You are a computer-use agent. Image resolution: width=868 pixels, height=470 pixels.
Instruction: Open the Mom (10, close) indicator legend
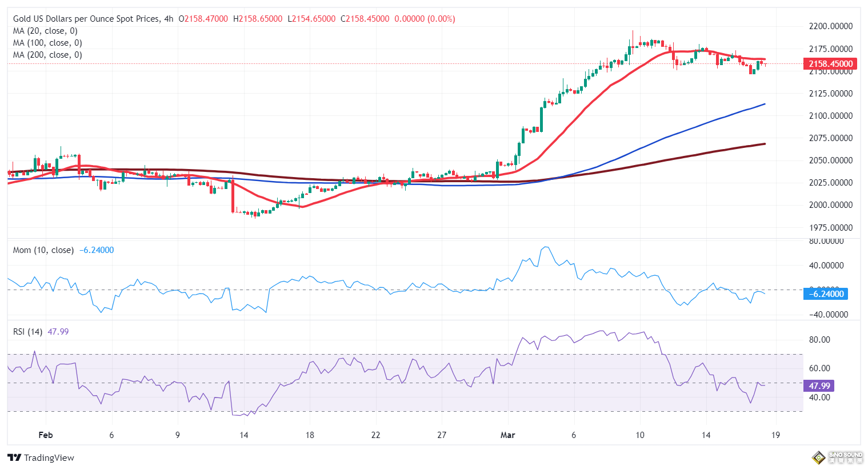[43, 250]
